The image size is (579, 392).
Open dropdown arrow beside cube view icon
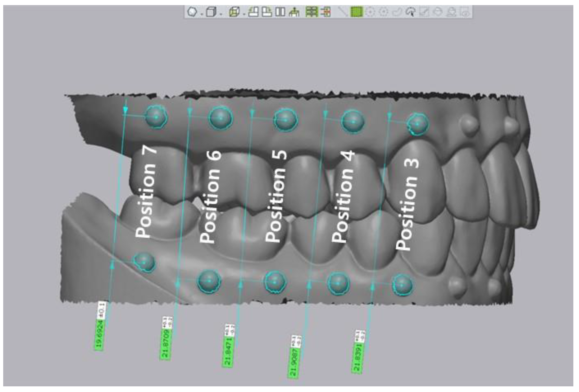pos(221,14)
